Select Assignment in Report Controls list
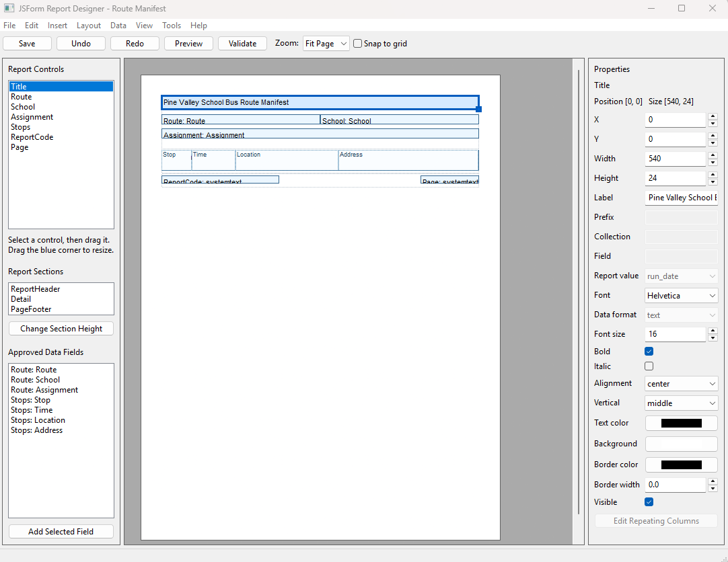728x562 pixels. tap(61, 118)
